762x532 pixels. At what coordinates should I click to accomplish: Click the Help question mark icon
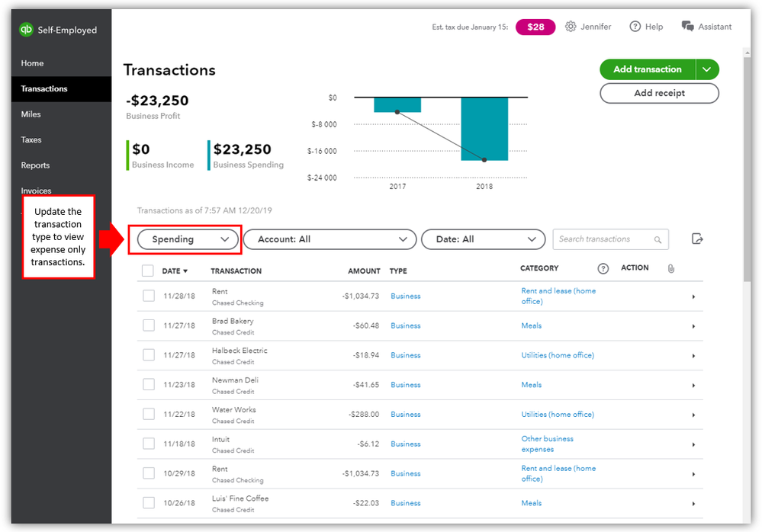tap(635, 27)
